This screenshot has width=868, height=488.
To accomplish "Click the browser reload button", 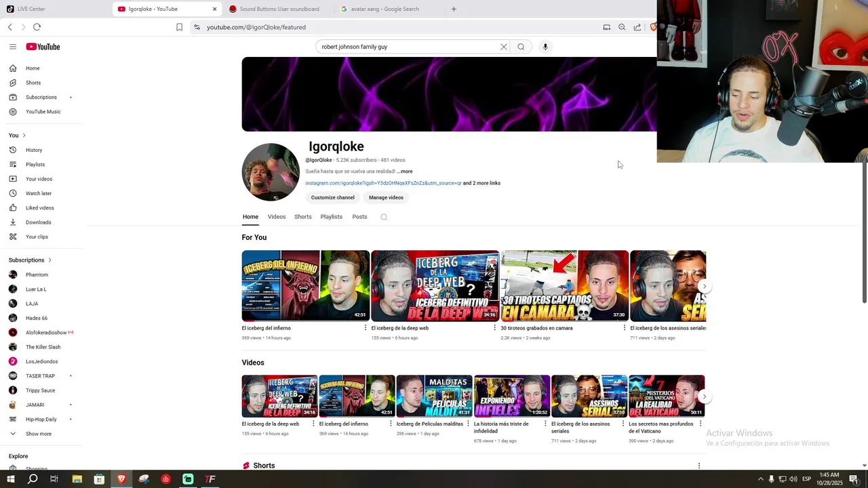I will click(x=37, y=27).
